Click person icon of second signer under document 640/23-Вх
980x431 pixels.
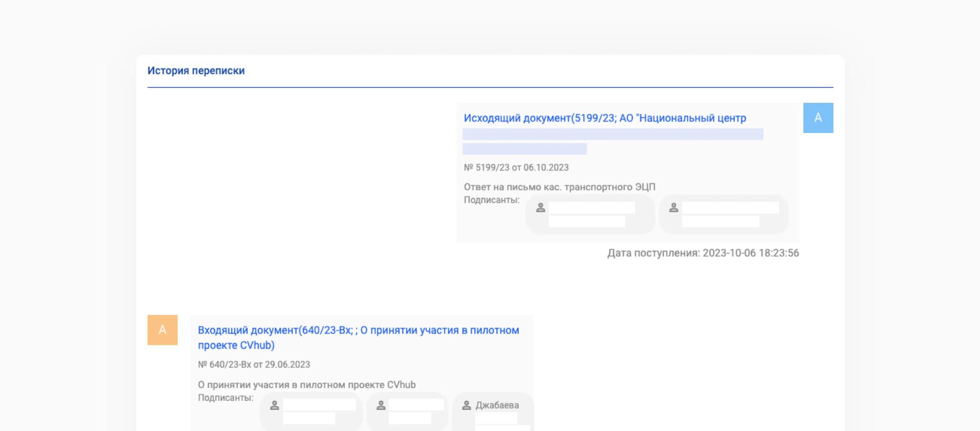pos(381,405)
